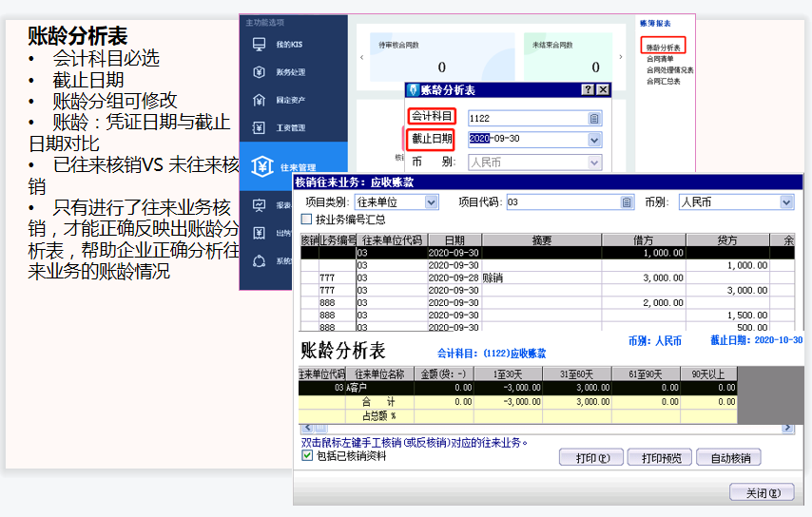Click the 往来单位名称 column header
Viewport: 812px width, 517px height.
[379, 373]
